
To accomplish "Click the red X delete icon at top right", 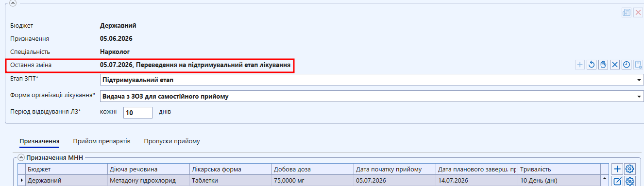I will 638,13.
